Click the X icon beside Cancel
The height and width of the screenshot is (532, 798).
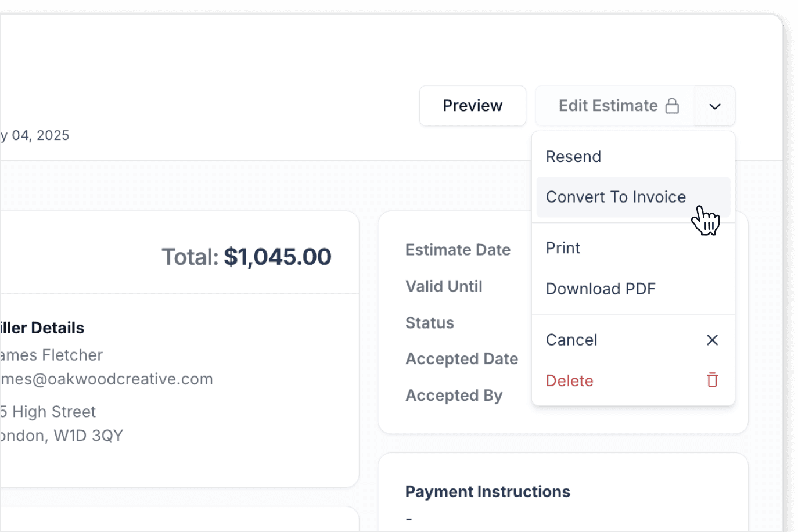[x=712, y=340]
